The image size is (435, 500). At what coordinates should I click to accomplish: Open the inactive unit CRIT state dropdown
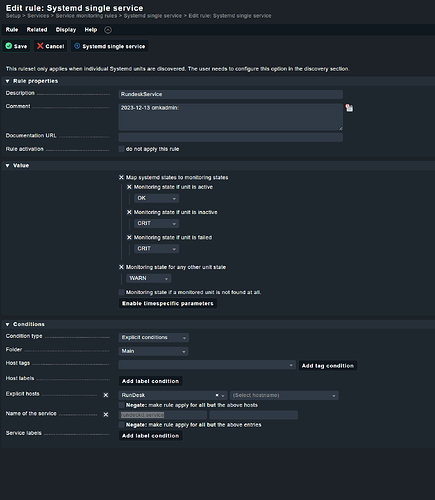coord(156,223)
